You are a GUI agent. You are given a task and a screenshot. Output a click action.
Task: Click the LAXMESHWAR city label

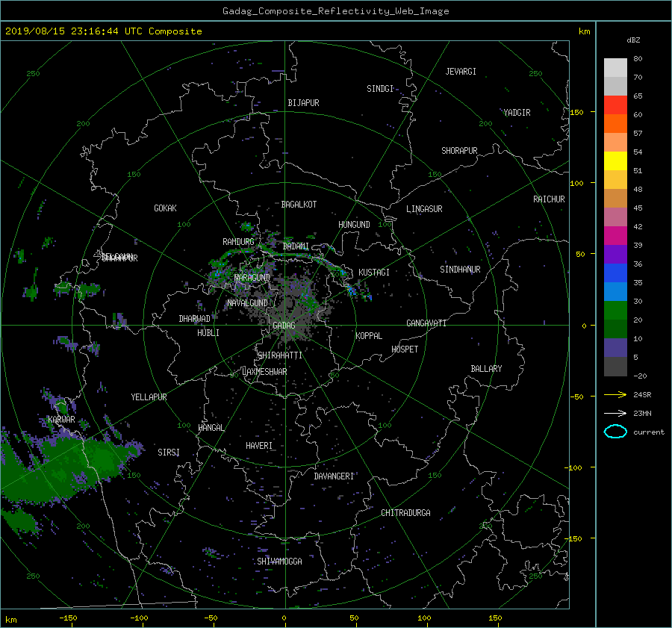click(264, 372)
